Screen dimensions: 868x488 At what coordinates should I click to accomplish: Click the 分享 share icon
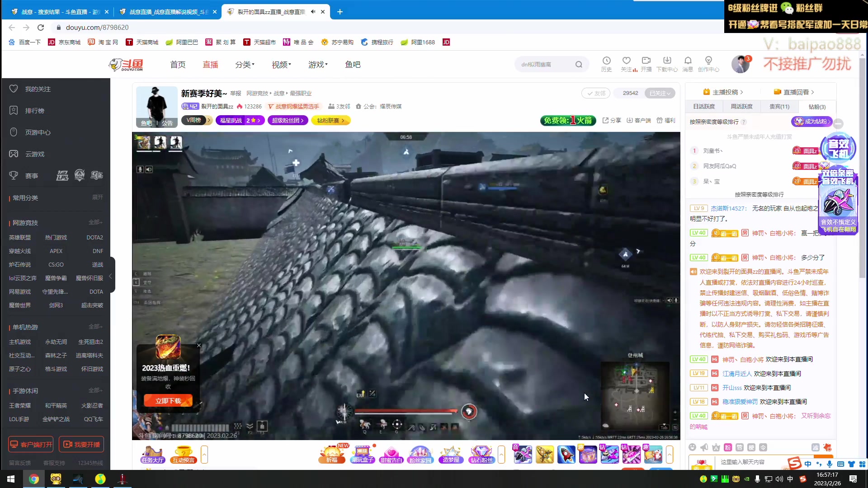tap(612, 120)
